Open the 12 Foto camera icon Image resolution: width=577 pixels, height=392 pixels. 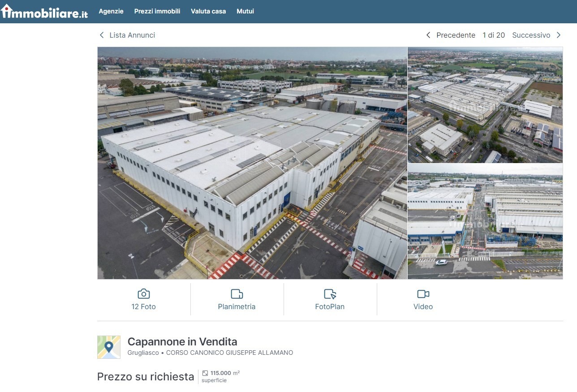coord(143,294)
